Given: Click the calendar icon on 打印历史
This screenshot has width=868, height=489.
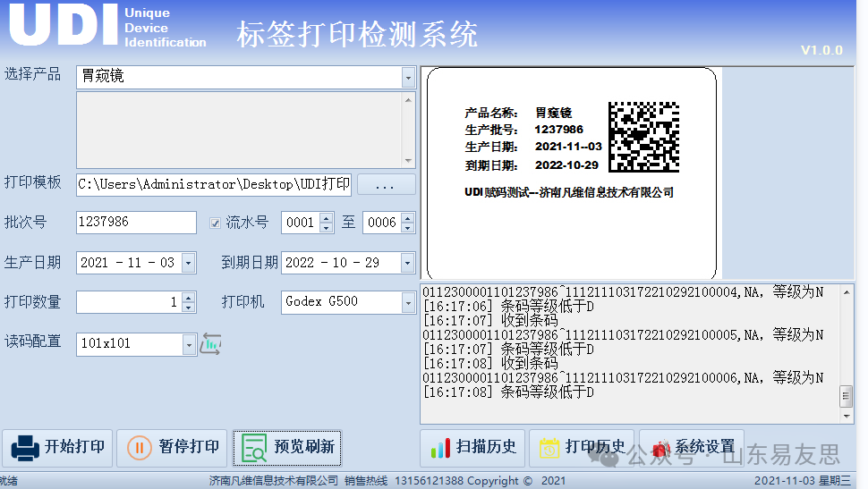Looking at the screenshot, I should tap(549, 448).
